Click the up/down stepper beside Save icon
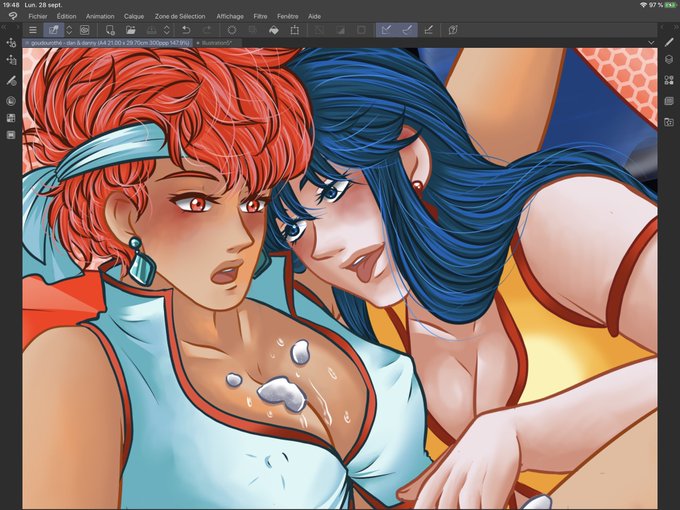 167,30
